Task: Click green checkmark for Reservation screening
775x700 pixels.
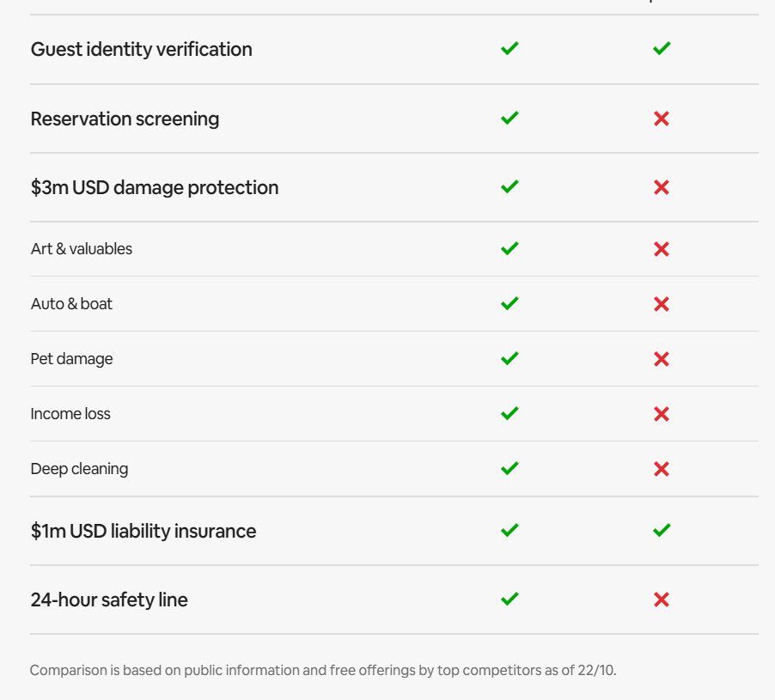Action: coord(510,118)
